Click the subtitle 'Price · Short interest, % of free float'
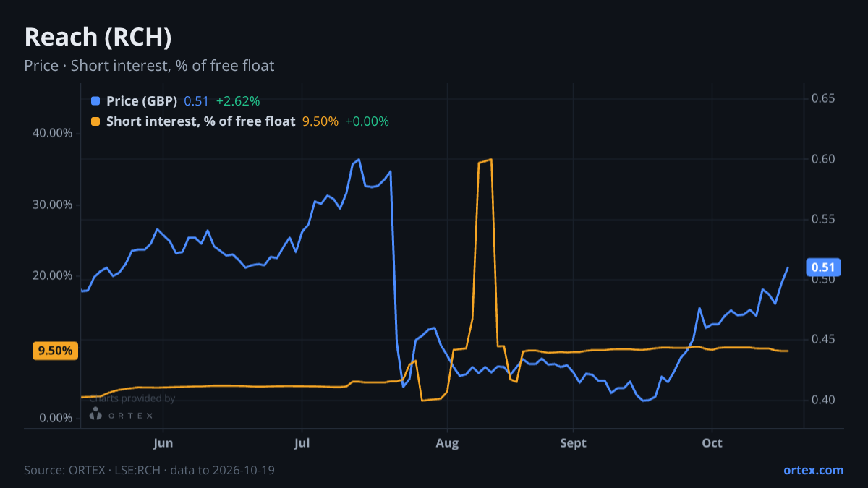Image resolution: width=868 pixels, height=488 pixels. (x=149, y=66)
